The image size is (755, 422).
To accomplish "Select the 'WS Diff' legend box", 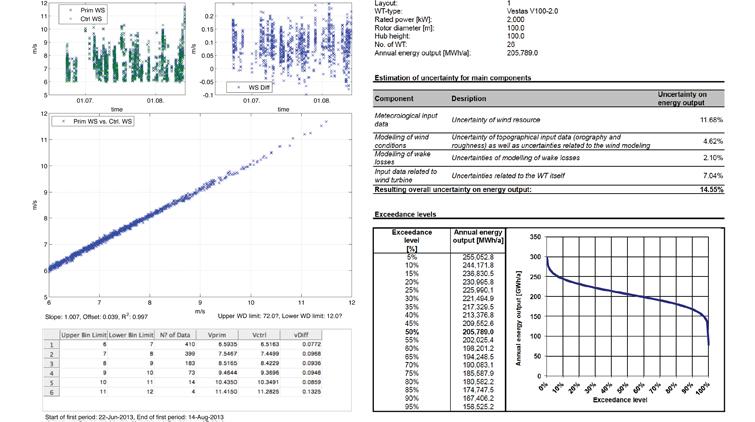I will click(x=249, y=88).
